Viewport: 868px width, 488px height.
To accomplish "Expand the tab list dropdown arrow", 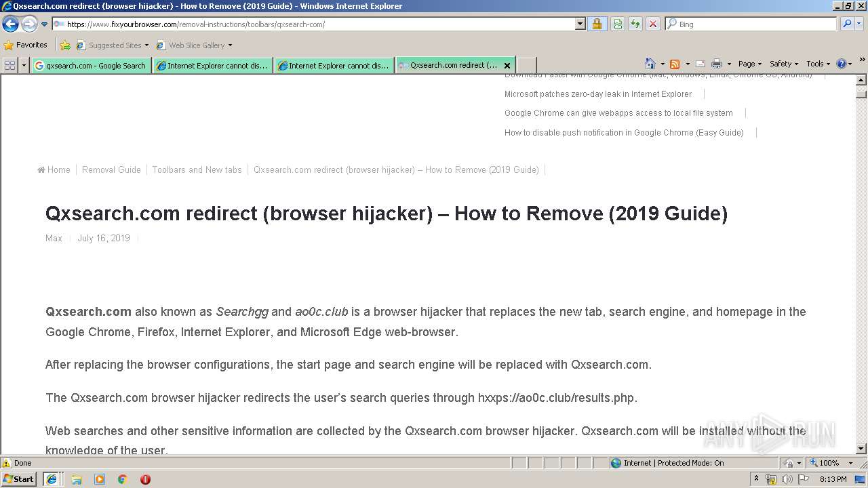I will [x=24, y=65].
